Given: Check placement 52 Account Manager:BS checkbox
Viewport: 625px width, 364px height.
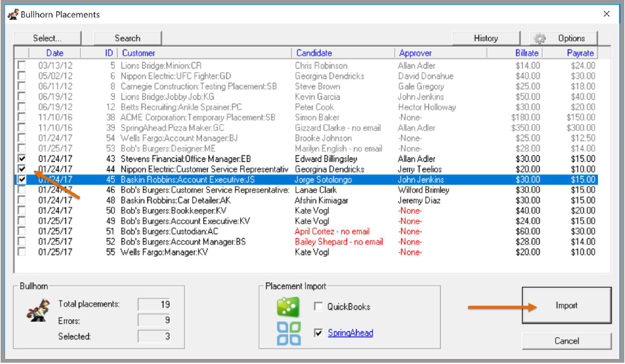Looking at the screenshot, I should coord(22,241).
